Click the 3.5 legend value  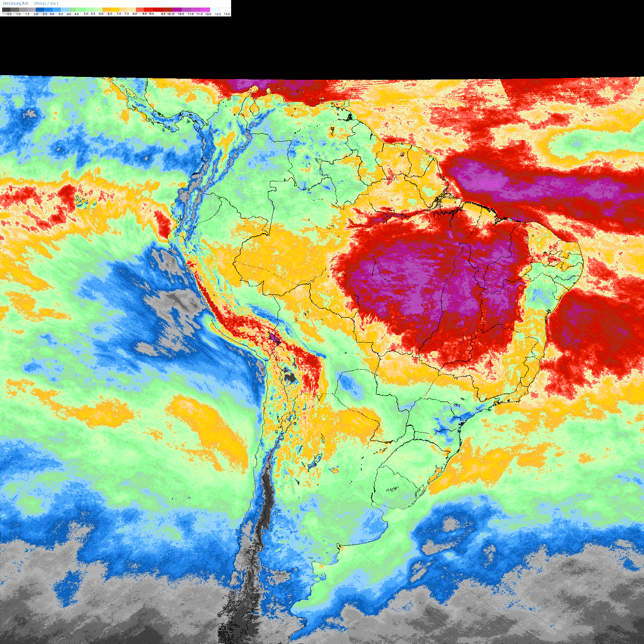pos(61,14)
